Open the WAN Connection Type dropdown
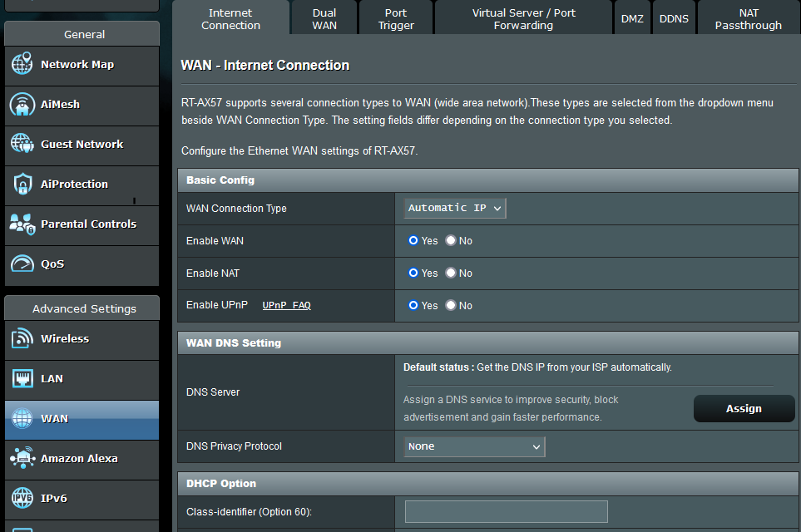Image resolution: width=801 pixels, height=532 pixels. 453,208
